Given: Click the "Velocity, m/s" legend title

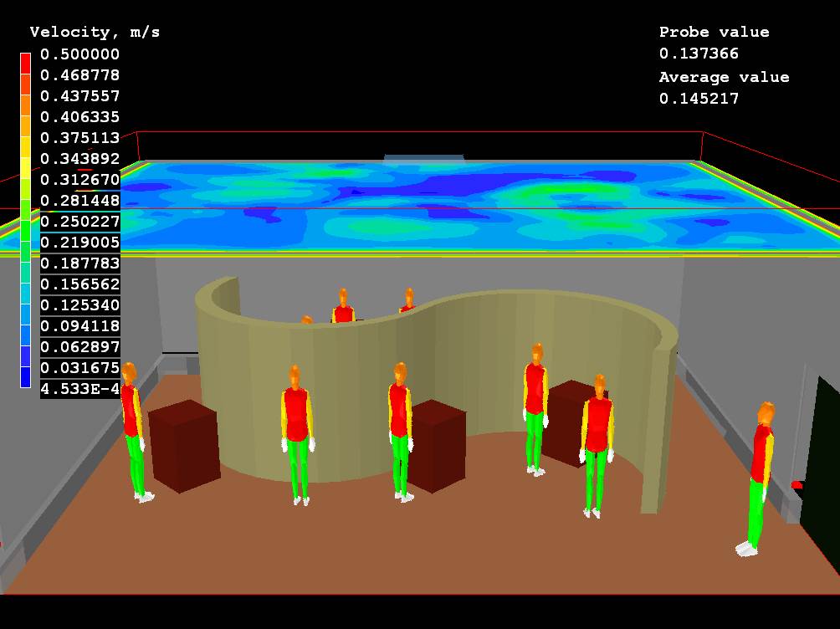Looking at the screenshot, I should pos(95,32).
